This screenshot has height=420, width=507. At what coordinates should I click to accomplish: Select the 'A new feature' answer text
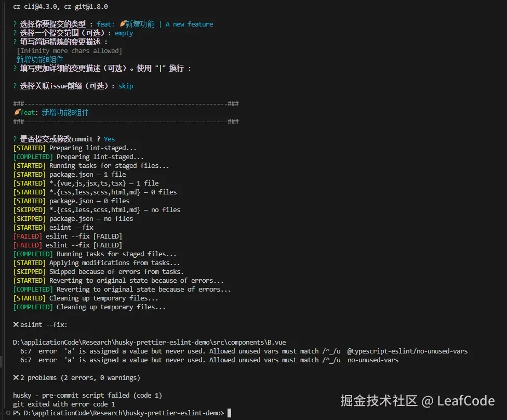point(190,24)
